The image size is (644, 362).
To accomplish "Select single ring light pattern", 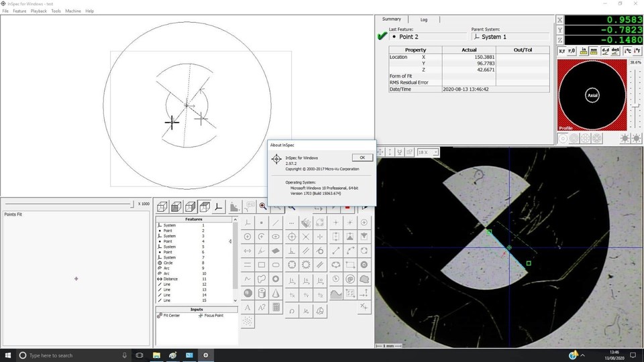I will (x=563, y=139).
